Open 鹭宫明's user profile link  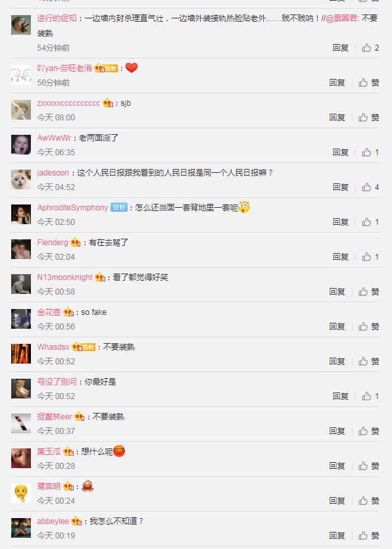(49, 487)
